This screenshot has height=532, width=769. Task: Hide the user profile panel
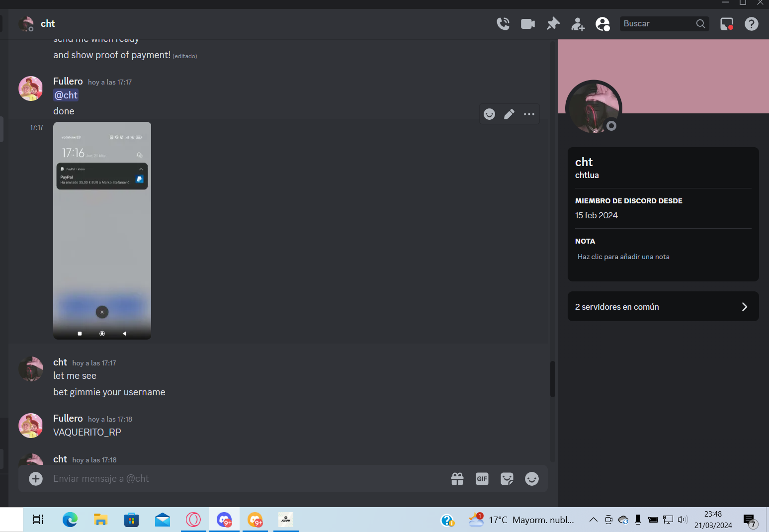click(602, 23)
